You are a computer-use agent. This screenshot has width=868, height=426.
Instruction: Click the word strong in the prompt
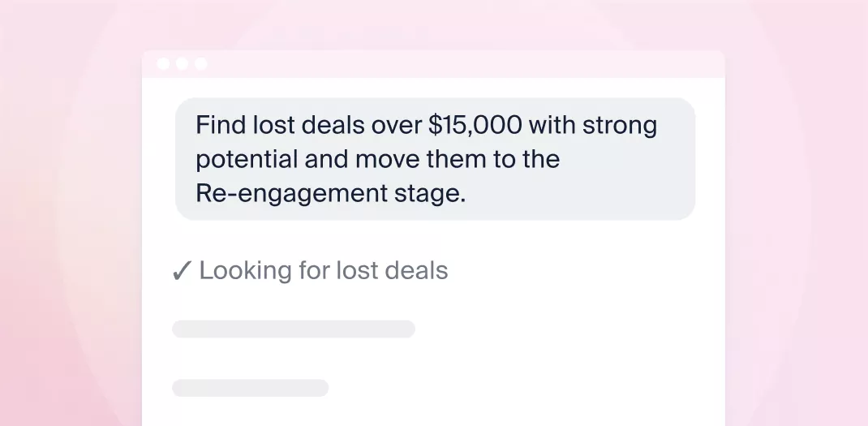coord(620,127)
